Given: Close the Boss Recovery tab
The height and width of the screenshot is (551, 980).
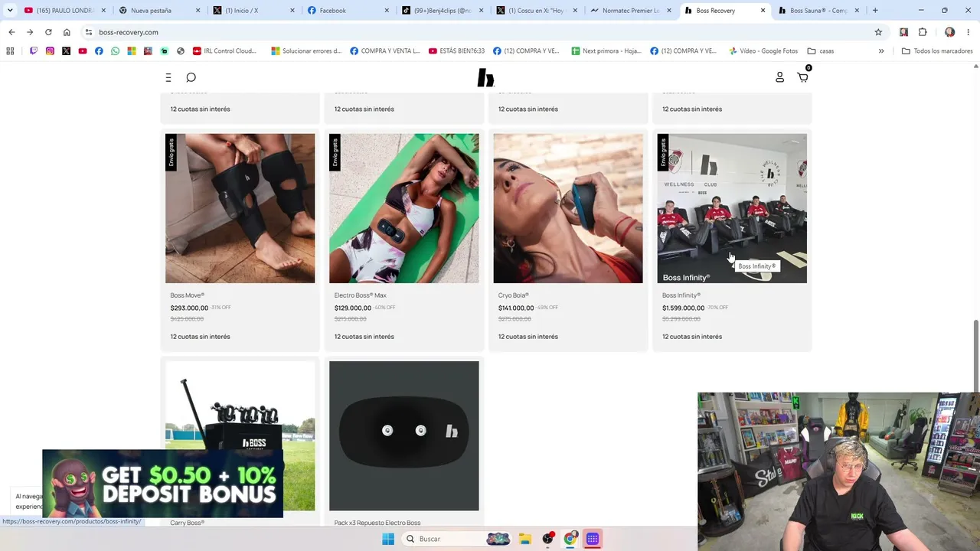Looking at the screenshot, I should pyautogui.click(x=763, y=11).
